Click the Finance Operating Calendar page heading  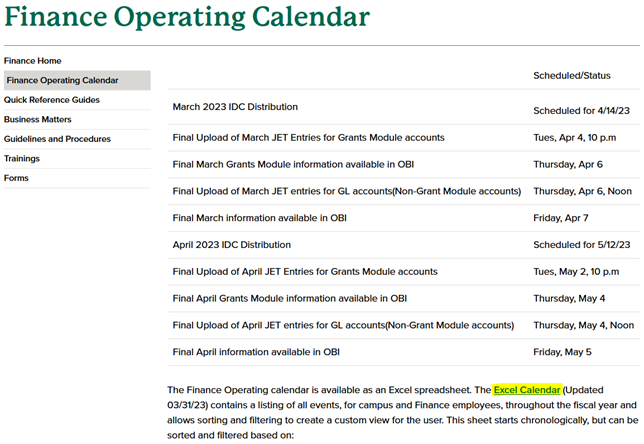pyautogui.click(x=187, y=17)
